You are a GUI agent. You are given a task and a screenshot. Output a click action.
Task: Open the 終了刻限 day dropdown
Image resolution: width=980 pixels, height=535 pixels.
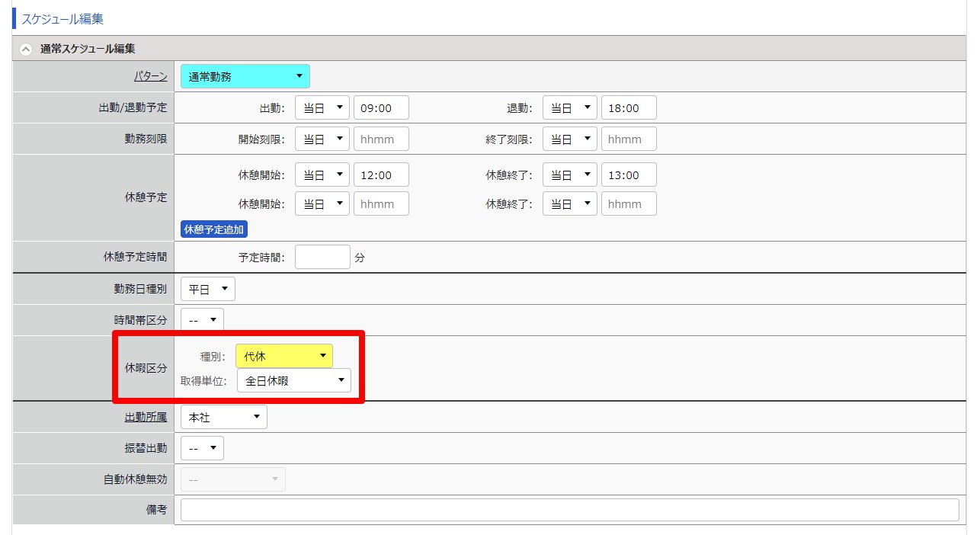[x=570, y=139]
